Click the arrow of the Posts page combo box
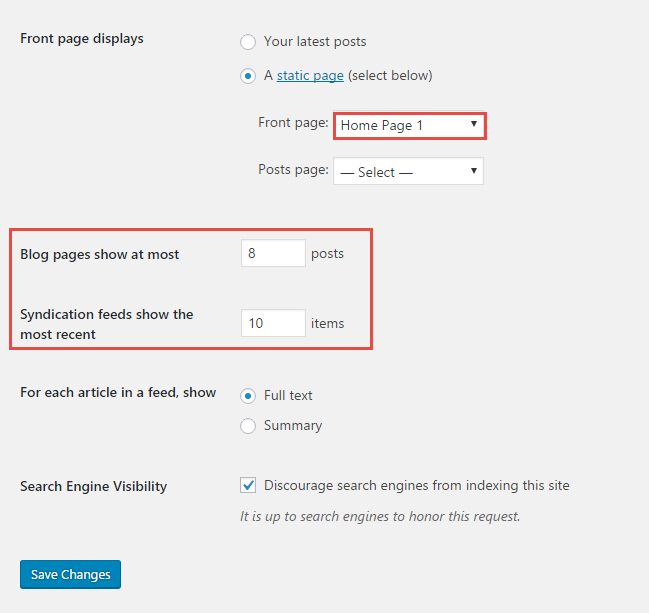649x613 pixels. [474, 171]
